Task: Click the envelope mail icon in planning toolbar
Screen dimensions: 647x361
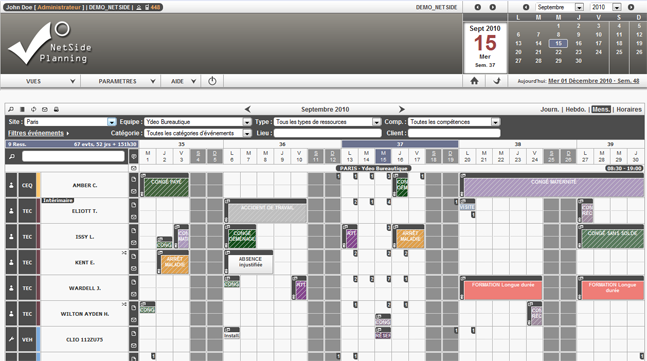Action: pos(45,109)
